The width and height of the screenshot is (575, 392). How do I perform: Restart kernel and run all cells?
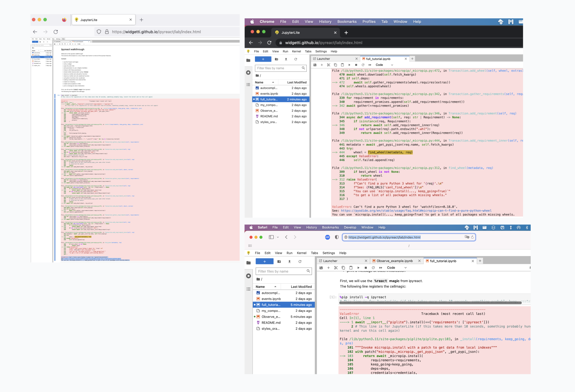[x=370, y=65]
